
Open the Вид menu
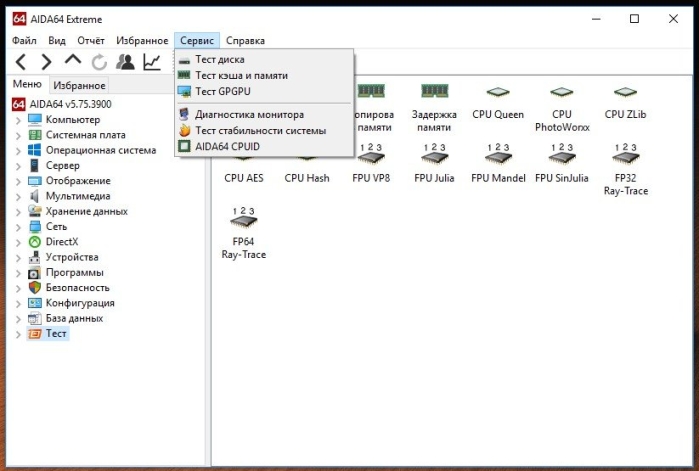57,41
